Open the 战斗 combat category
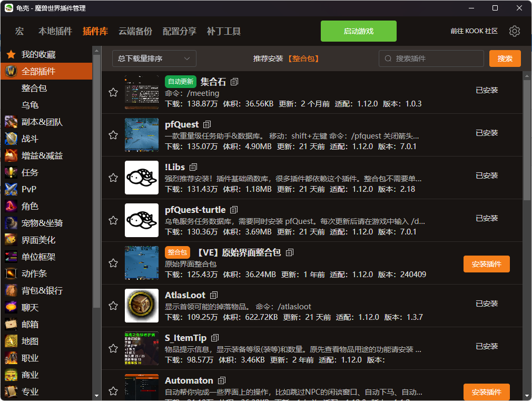532x401 pixels. [46, 139]
